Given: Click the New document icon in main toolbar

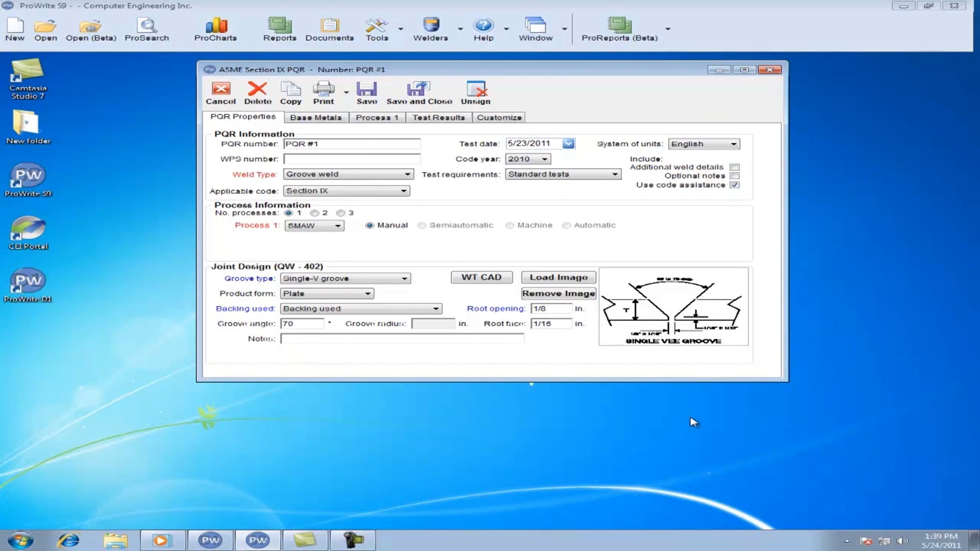Looking at the screenshot, I should pos(15,29).
